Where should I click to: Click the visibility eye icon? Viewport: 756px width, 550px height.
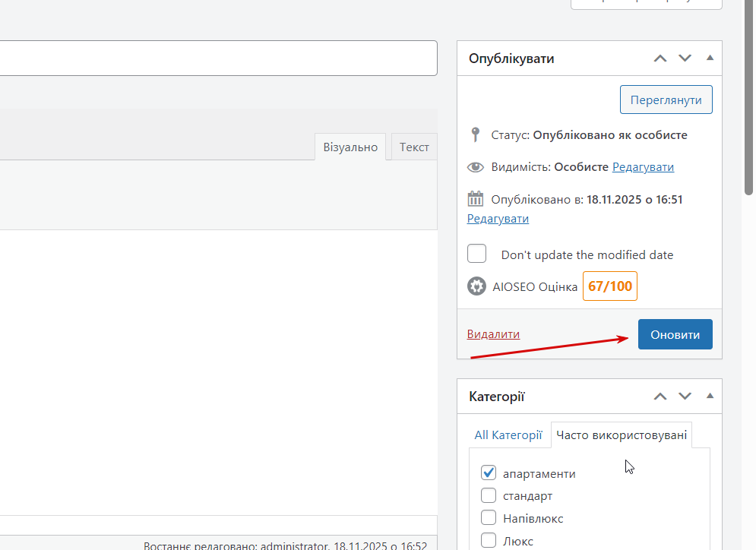coord(476,167)
